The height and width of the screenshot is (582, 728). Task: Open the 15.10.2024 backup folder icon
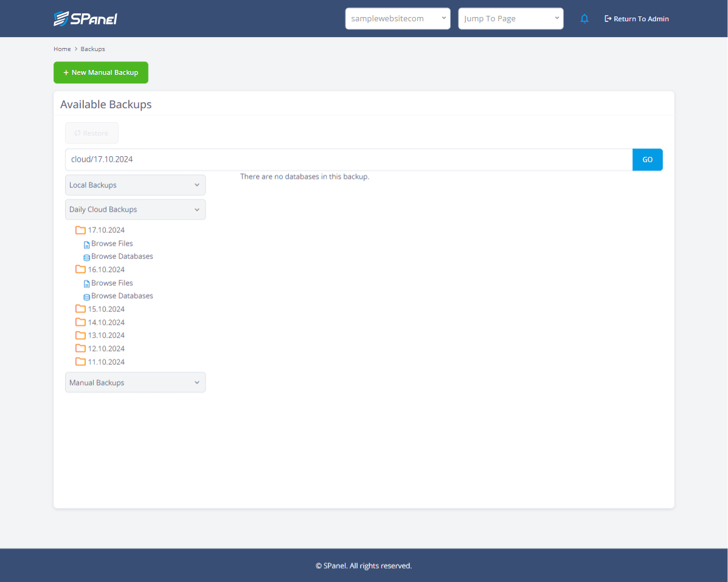point(80,309)
